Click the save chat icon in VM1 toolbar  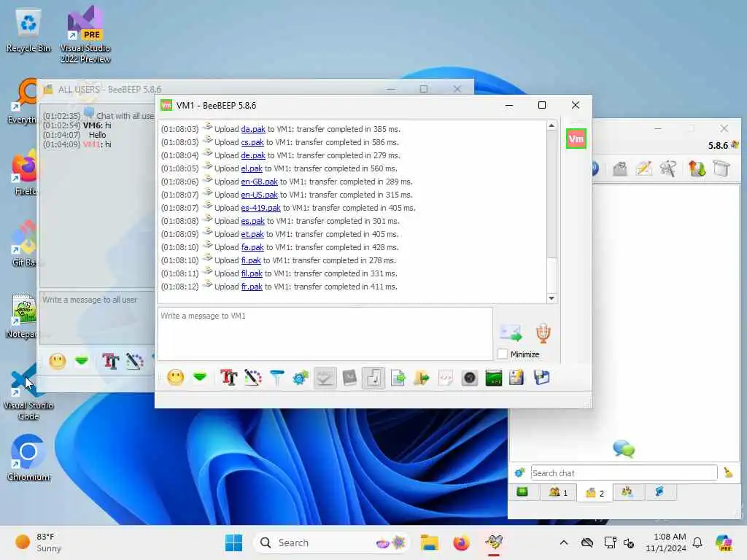point(517,378)
